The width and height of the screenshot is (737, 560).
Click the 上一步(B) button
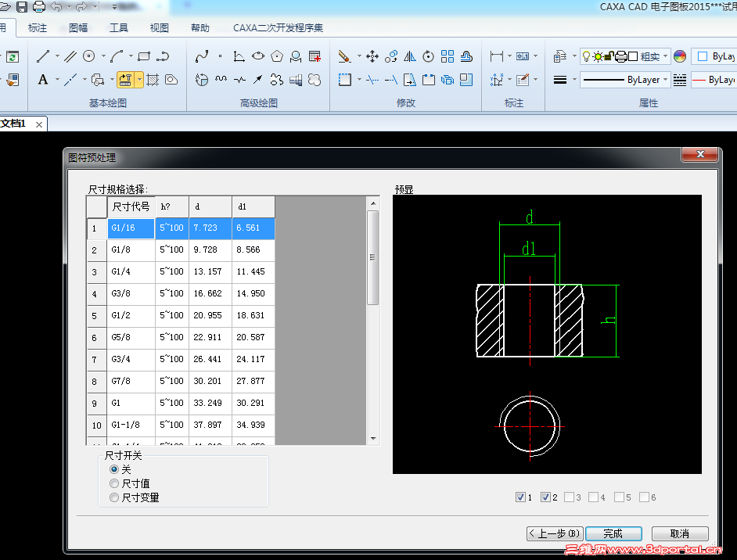click(x=555, y=533)
